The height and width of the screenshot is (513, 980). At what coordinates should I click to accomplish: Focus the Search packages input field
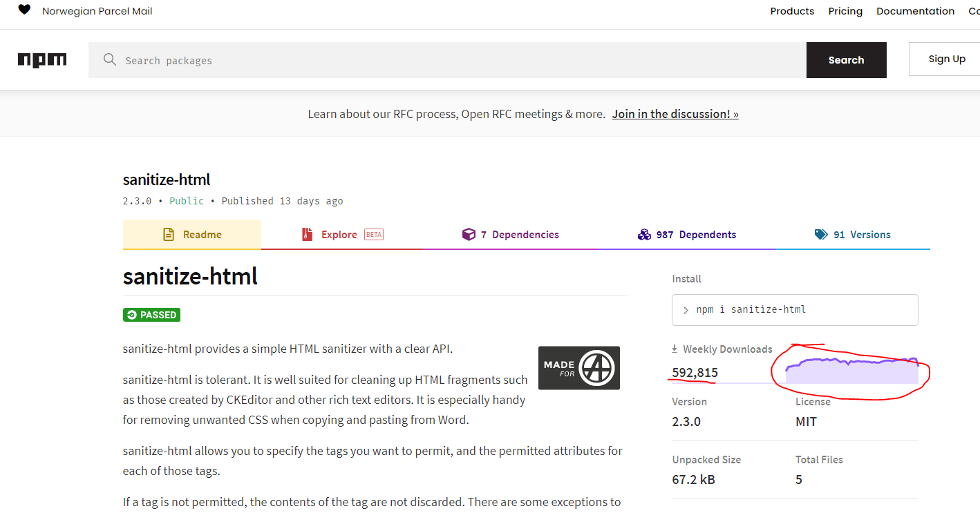coord(447,60)
